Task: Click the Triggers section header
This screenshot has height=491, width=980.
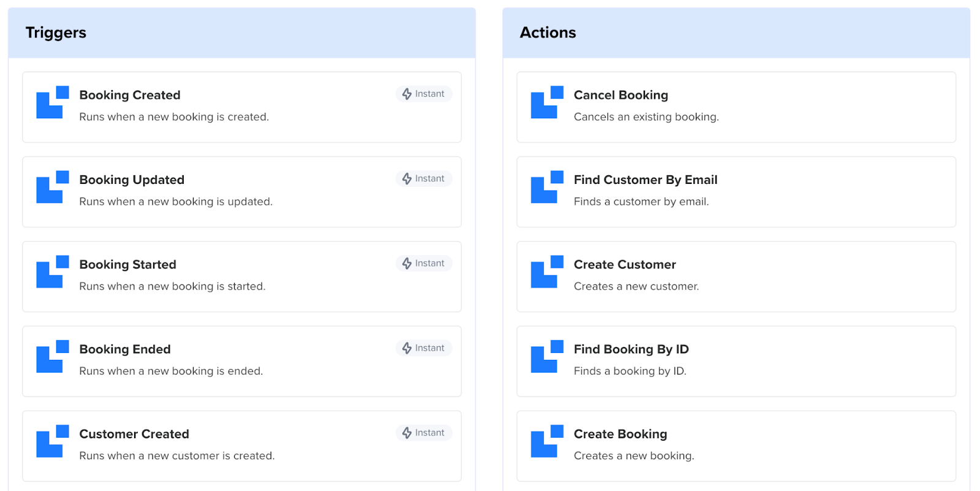Action: click(x=56, y=32)
